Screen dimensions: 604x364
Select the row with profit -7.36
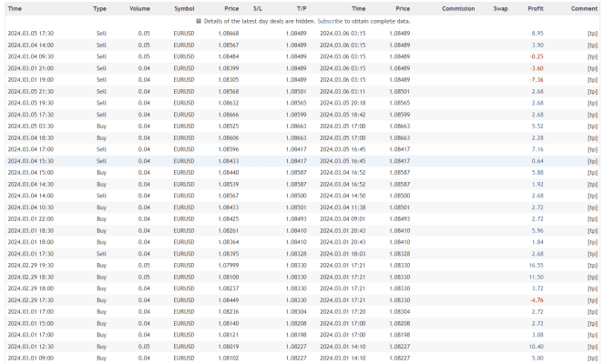(x=302, y=80)
